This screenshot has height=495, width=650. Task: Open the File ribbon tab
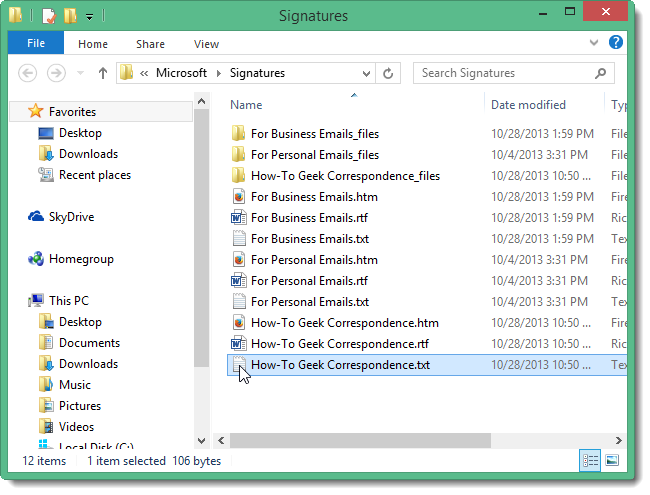[x=36, y=43]
